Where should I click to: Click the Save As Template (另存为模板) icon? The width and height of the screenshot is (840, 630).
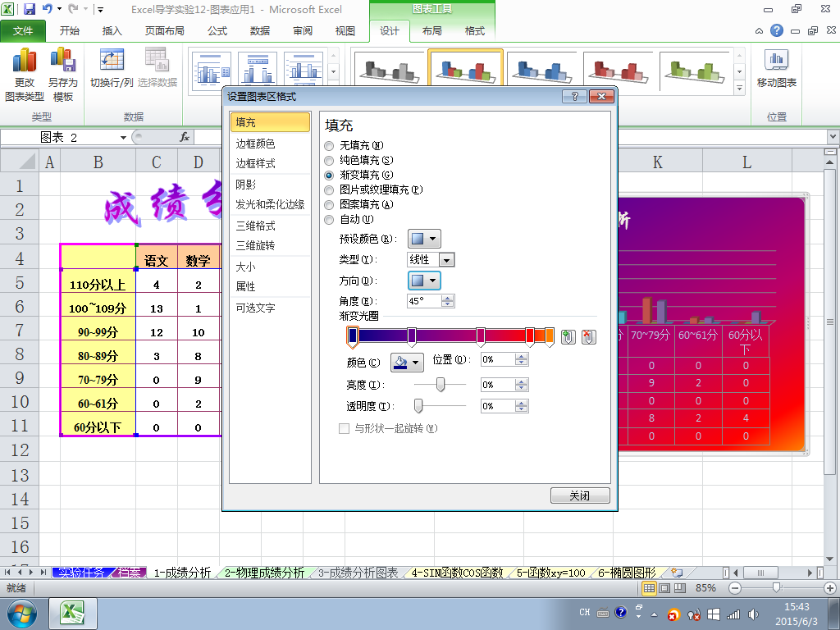tap(62, 74)
